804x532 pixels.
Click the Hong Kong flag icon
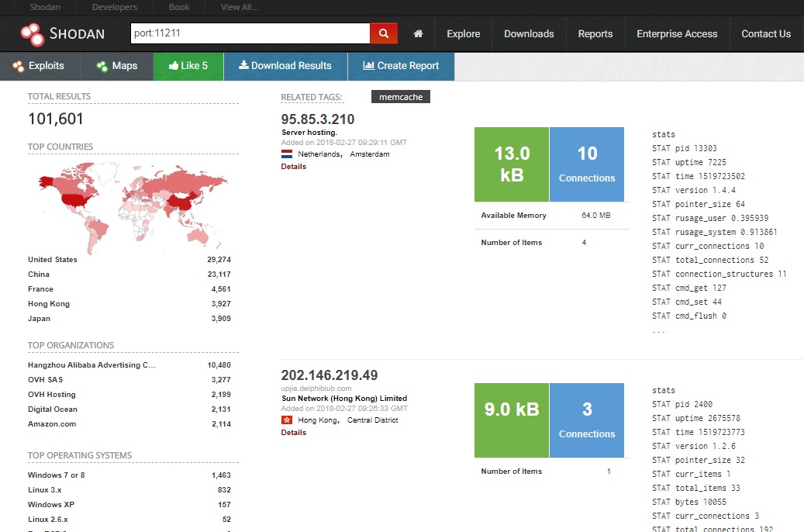pos(287,420)
